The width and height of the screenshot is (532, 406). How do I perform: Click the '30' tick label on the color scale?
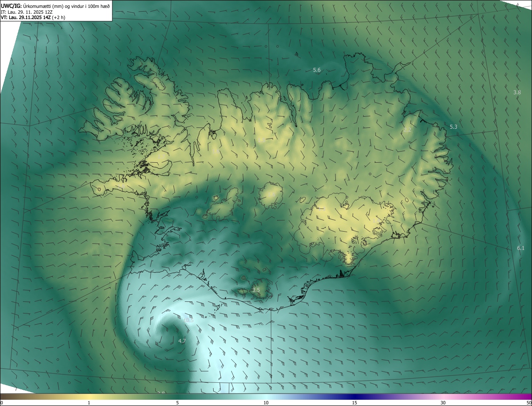click(443, 403)
